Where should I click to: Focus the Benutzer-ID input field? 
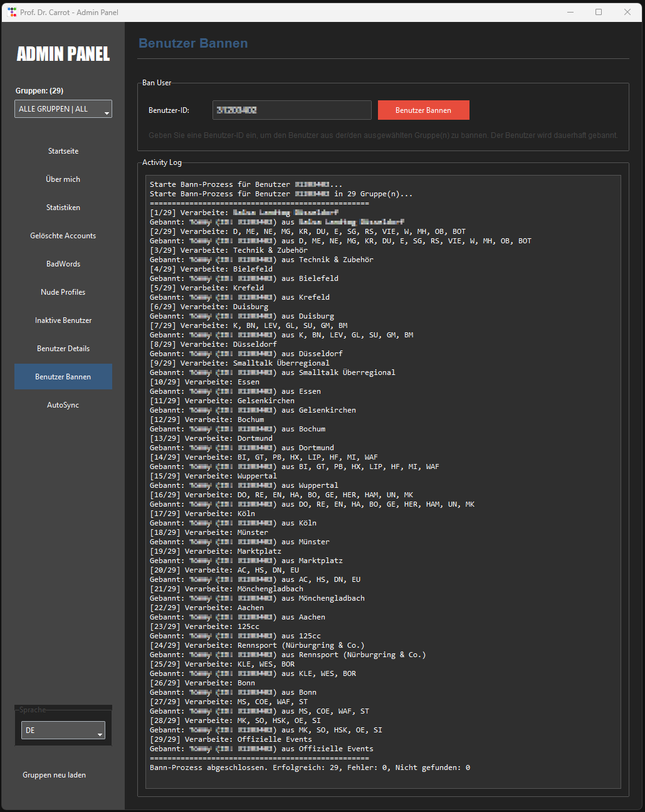pyautogui.click(x=291, y=110)
